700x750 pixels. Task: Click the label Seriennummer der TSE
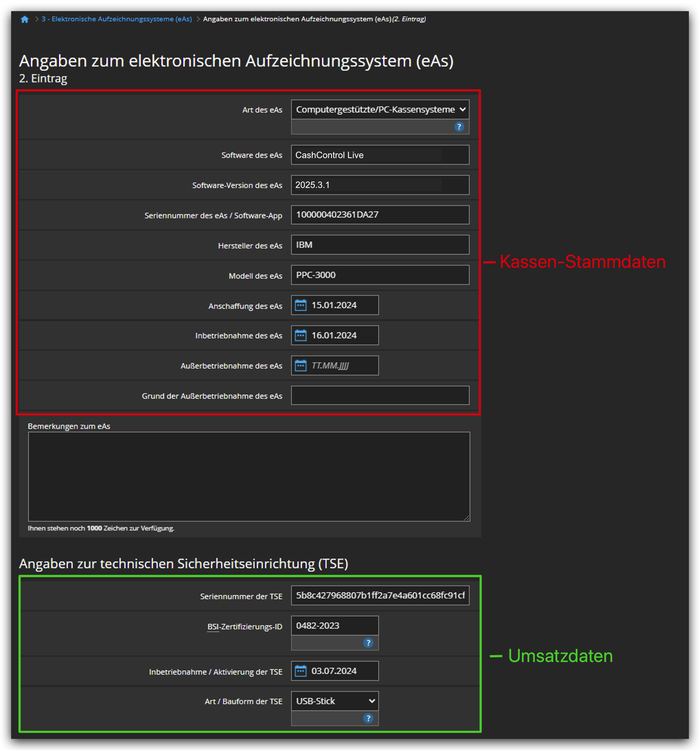pos(241,596)
